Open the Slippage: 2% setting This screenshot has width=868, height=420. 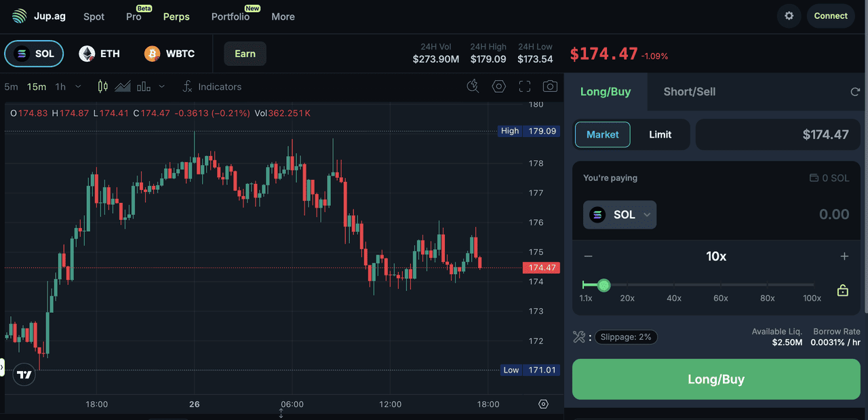point(626,337)
